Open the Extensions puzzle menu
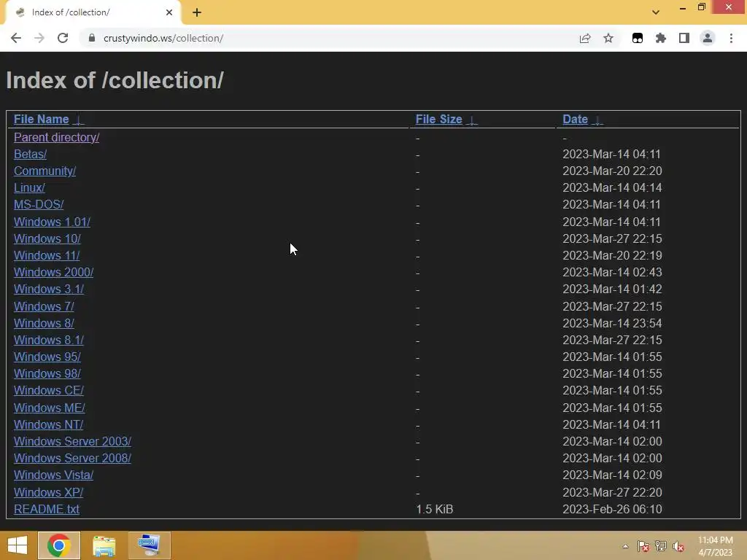This screenshot has height=560, width=747. (661, 38)
